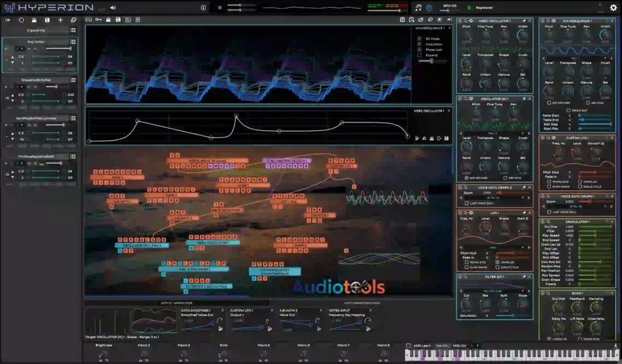
Task: Open the hamburger menu next to Poly Drifter
Action: 73,42
